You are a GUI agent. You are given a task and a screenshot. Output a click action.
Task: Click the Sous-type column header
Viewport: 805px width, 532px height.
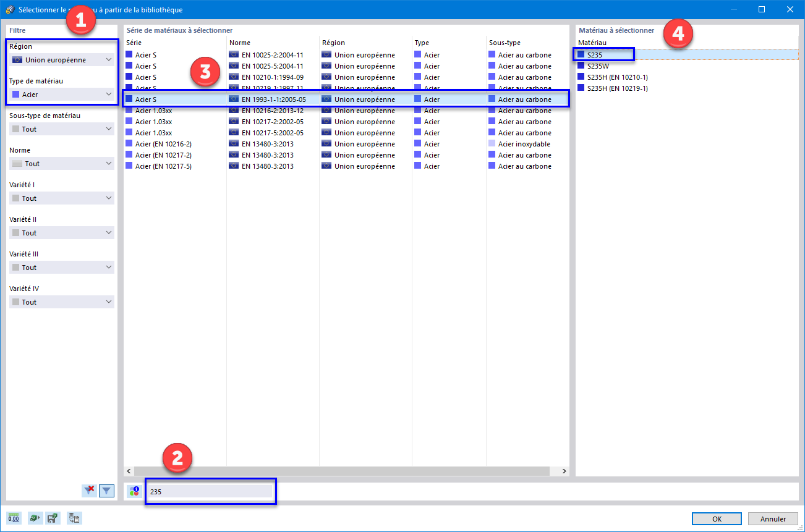pyautogui.click(x=527, y=43)
